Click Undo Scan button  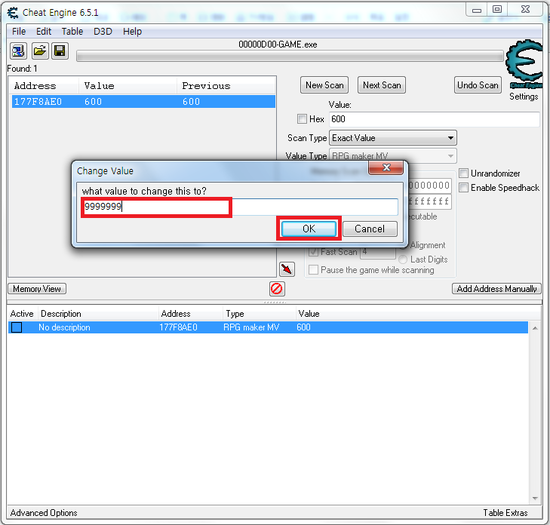tap(478, 85)
